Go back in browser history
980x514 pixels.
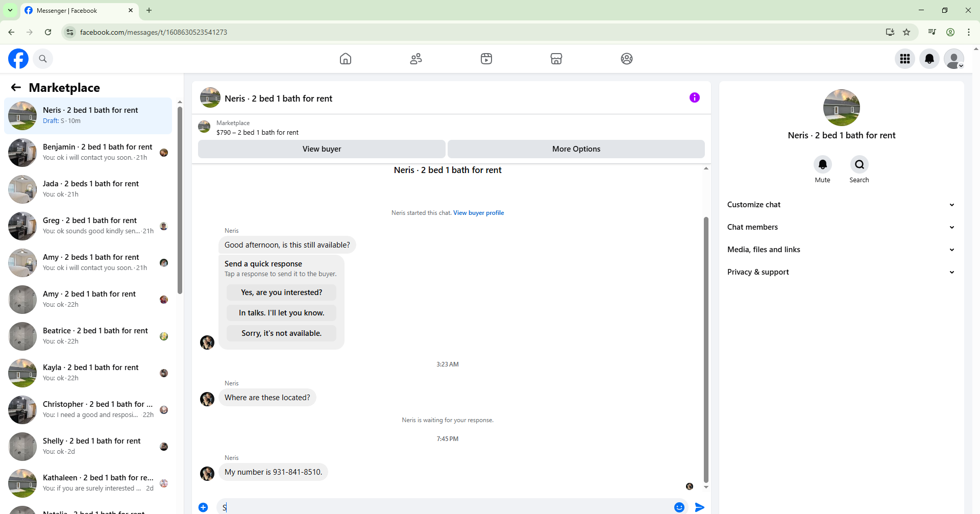point(11,32)
